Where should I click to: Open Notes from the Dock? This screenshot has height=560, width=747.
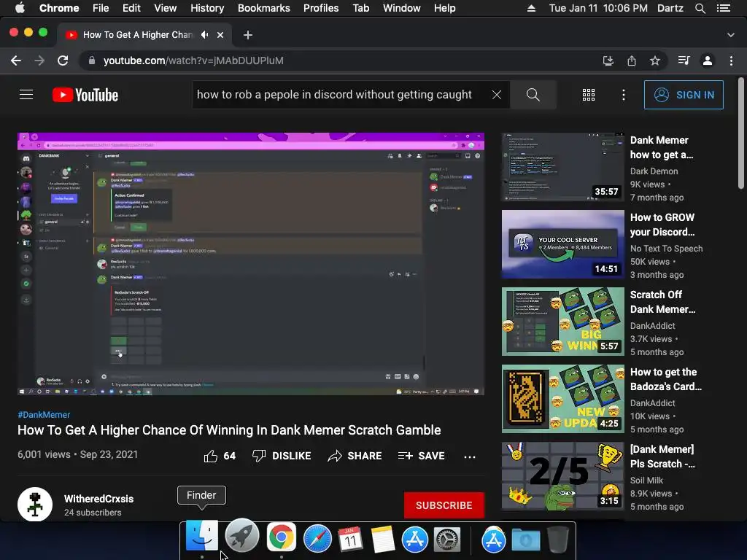(382, 539)
